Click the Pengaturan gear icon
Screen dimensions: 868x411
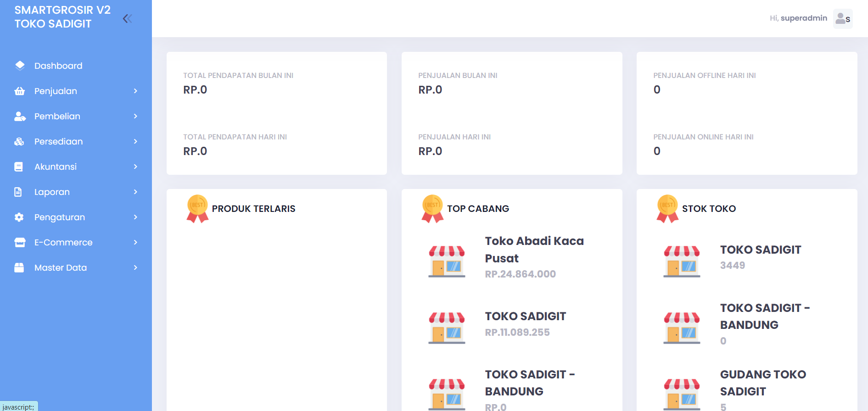pos(19,217)
